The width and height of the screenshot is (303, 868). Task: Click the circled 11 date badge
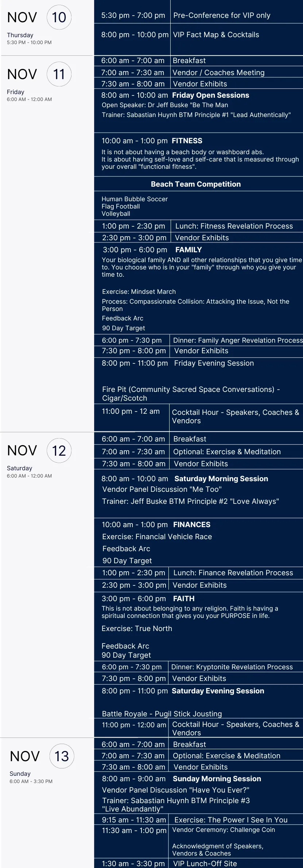tap(59, 74)
